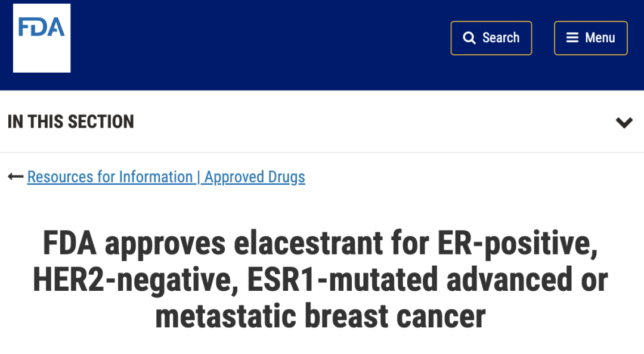The image size is (644, 354).
Task: Click the word Search in the header
Action: click(x=501, y=38)
